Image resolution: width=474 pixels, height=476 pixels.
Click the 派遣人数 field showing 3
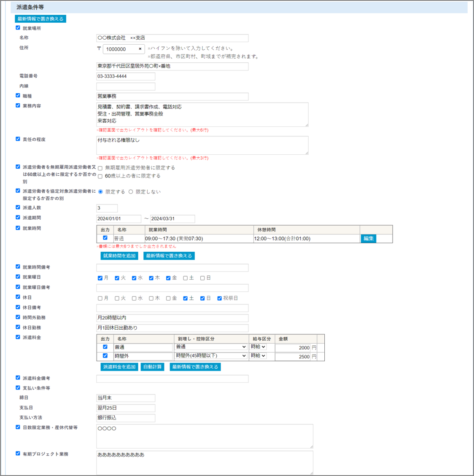(x=107, y=208)
